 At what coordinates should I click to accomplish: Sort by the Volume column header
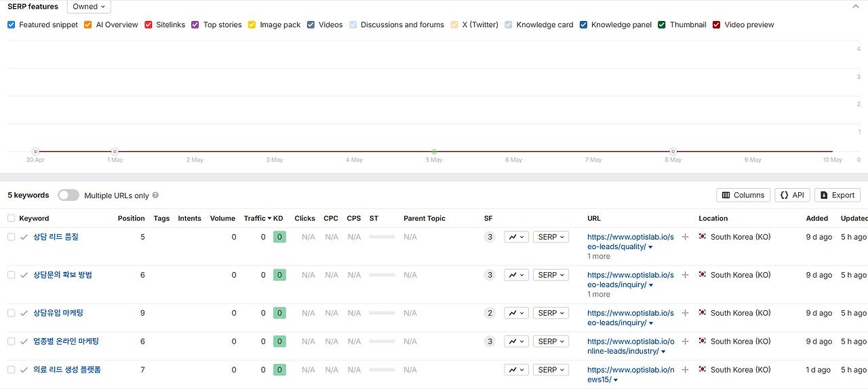point(222,219)
